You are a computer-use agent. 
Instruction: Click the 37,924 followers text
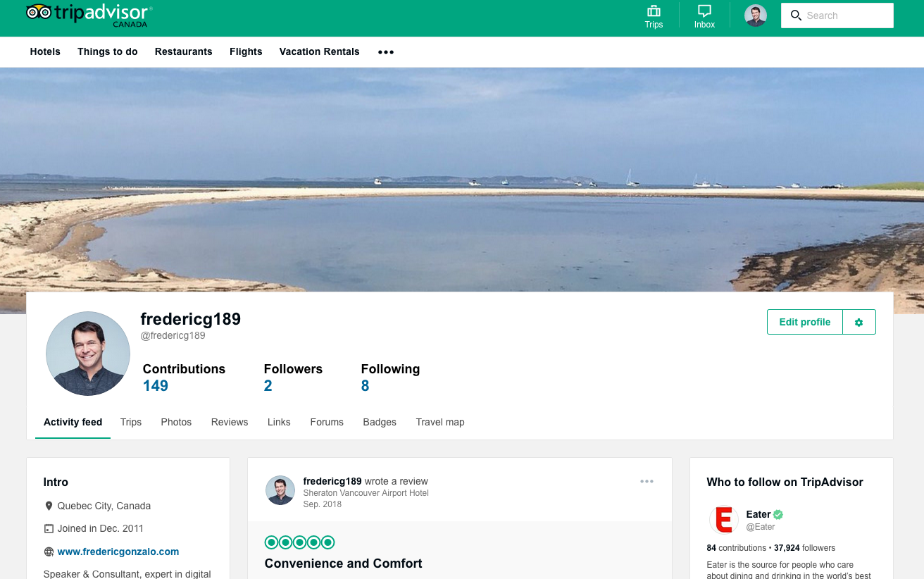[x=805, y=548]
